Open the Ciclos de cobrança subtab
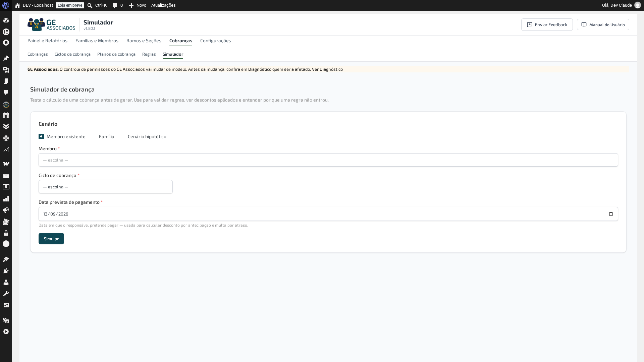This screenshot has width=644, height=362. (72, 54)
